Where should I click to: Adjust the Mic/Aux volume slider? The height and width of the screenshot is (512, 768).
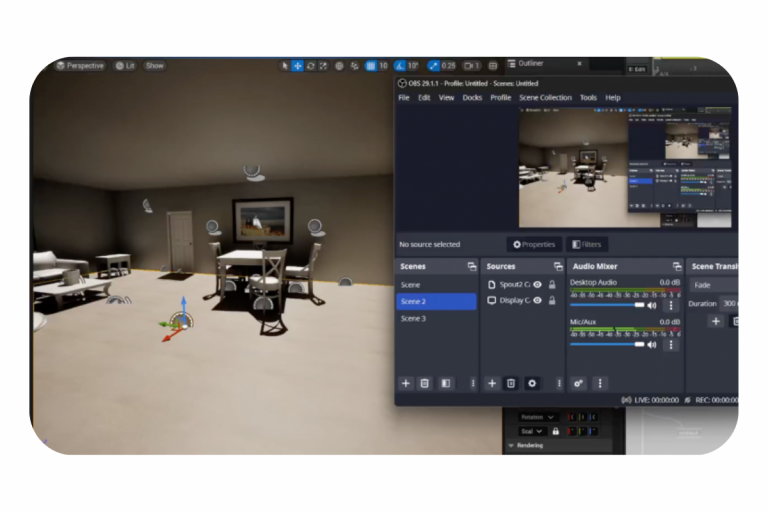tap(607, 344)
